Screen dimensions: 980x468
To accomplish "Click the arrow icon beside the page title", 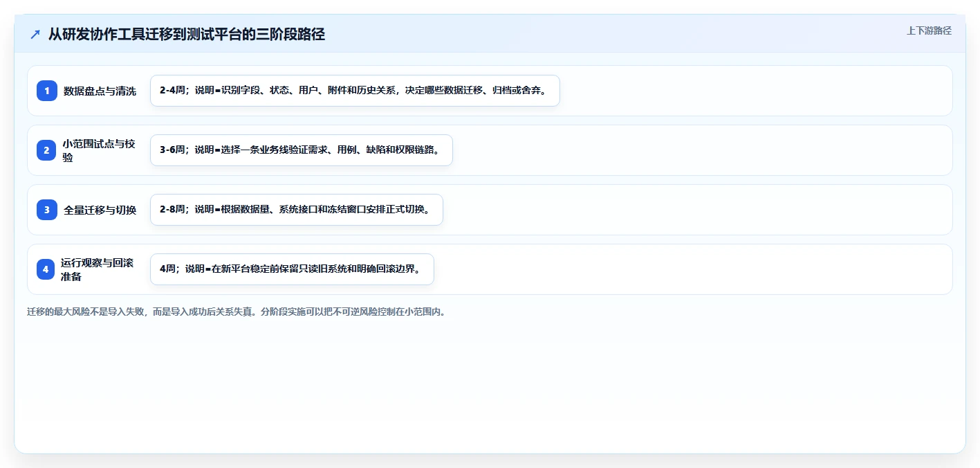I will pos(35,34).
